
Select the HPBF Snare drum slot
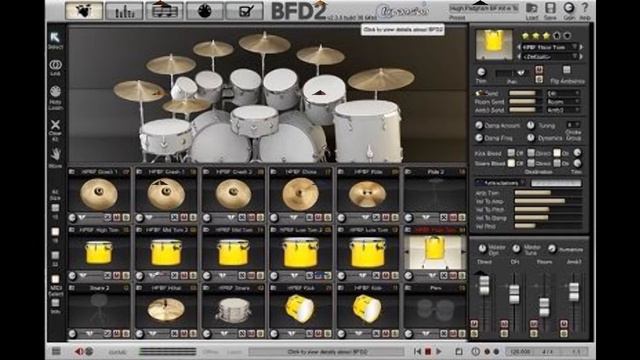coord(233,309)
